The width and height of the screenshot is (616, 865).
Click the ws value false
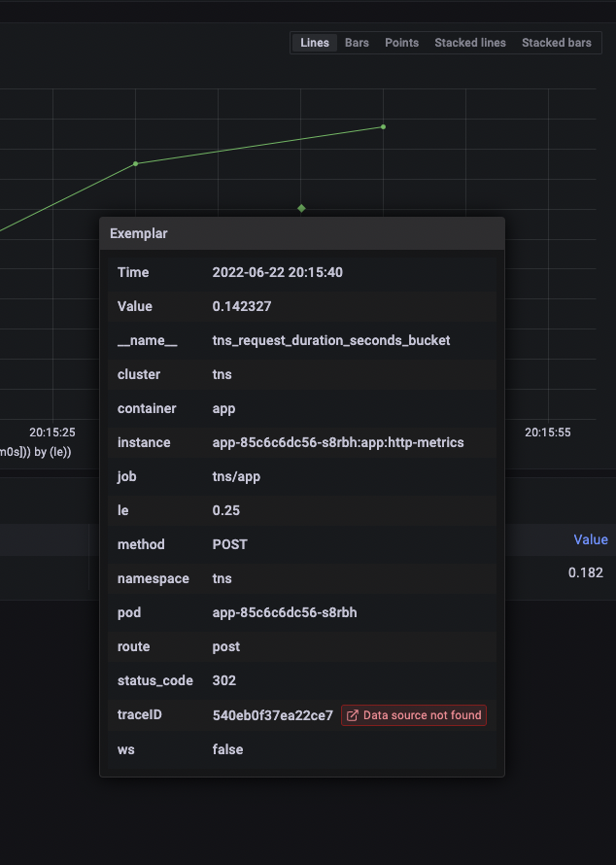click(x=227, y=749)
